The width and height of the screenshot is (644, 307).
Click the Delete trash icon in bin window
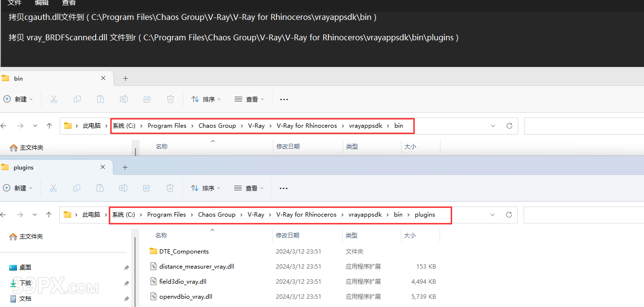pyautogui.click(x=170, y=99)
